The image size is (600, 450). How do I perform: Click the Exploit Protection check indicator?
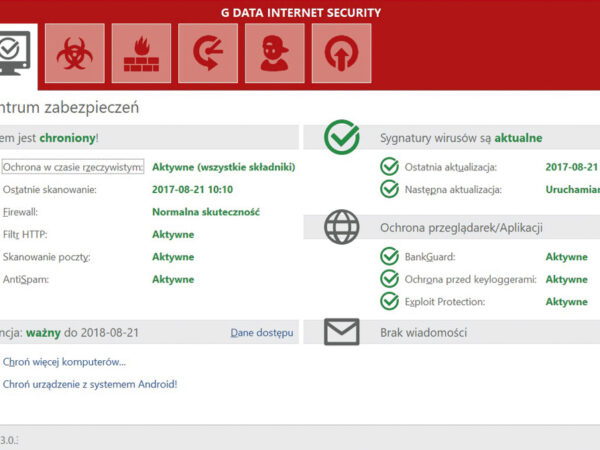(389, 301)
